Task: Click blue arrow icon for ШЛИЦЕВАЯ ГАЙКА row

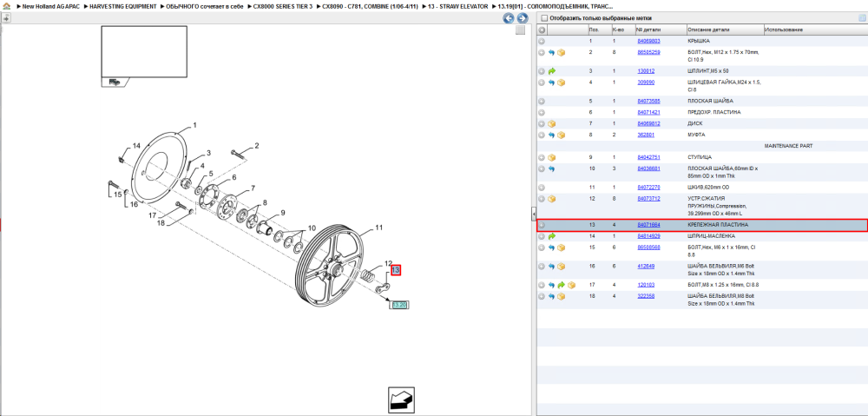Action: pyautogui.click(x=551, y=82)
